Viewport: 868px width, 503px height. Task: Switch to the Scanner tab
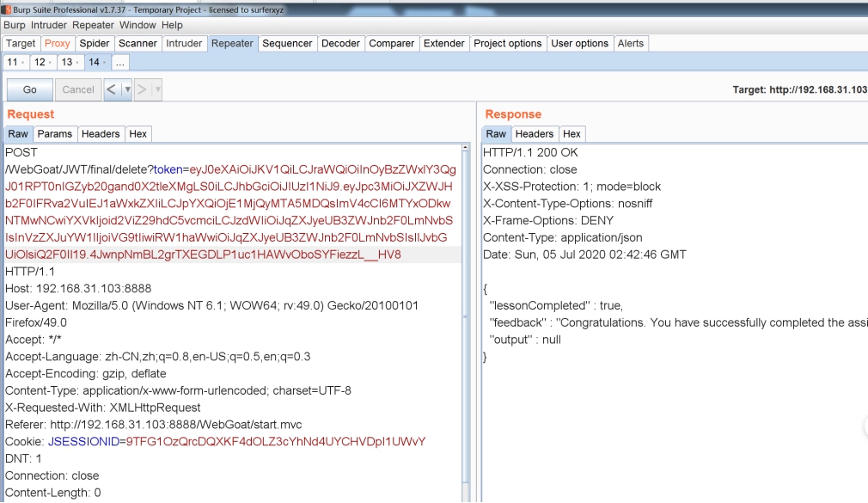138,43
